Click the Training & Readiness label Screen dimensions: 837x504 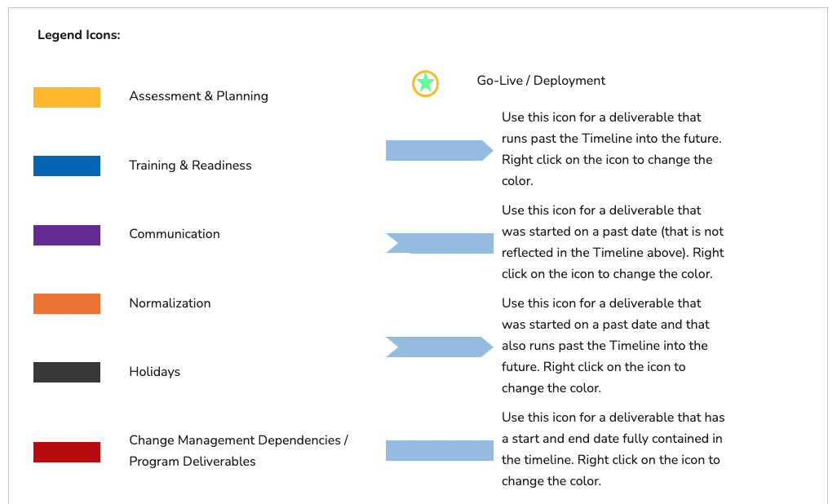pyautogui.click(x=190, y=166)
